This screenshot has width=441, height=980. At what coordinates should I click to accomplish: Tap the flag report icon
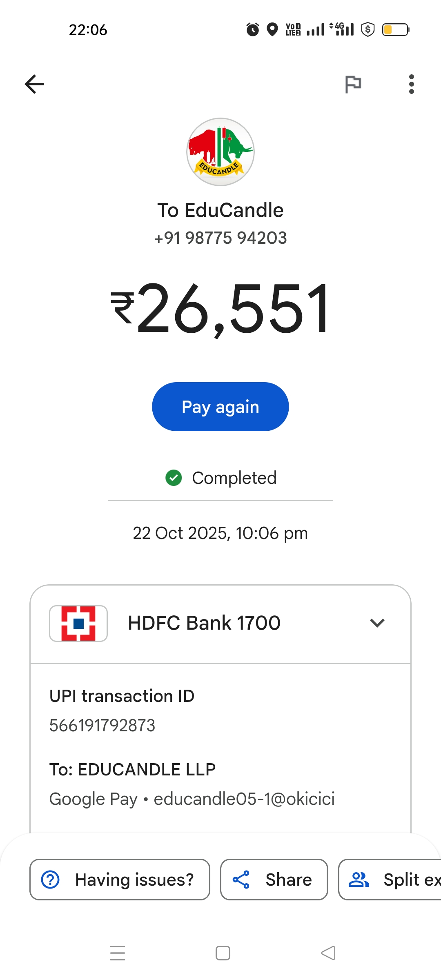tap(353, 85)
